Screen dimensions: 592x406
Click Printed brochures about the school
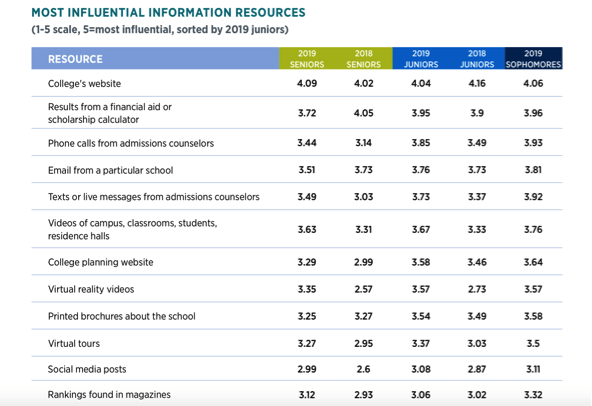(122, 316)
